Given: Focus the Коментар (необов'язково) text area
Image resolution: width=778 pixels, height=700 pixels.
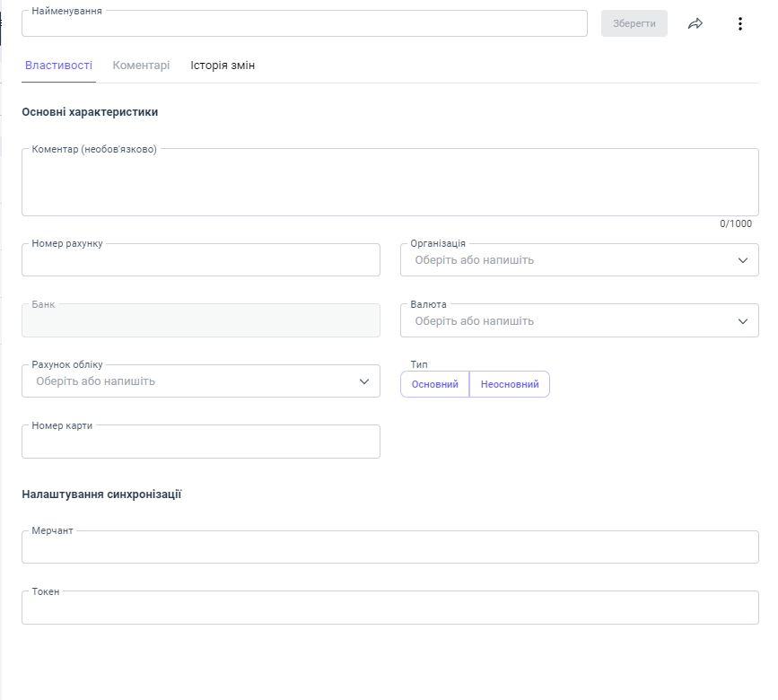Looking at the screenshot, I should (x=389, y=184).
